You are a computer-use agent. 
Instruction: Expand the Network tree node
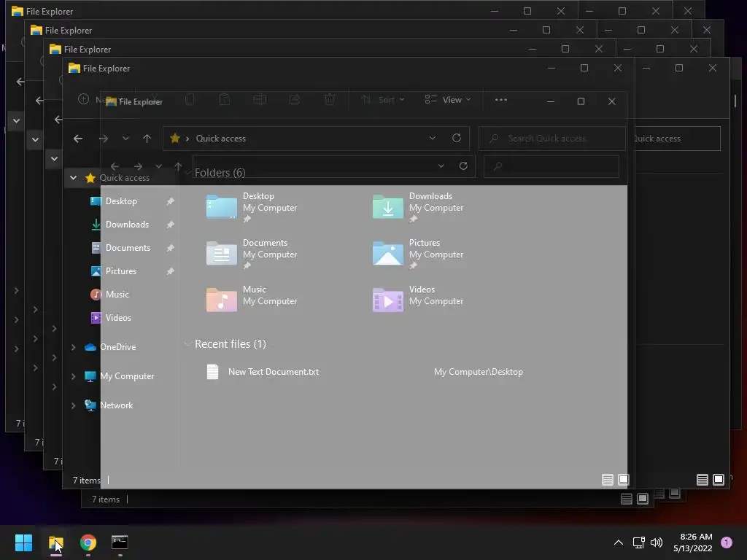(x=73, y=405)
